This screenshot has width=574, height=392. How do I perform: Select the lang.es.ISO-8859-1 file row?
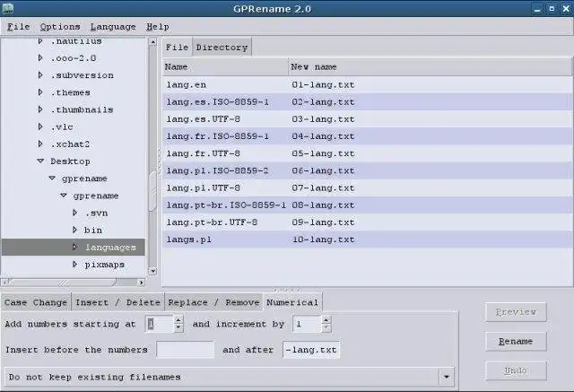pyautogui.click(x=368, y=101)
